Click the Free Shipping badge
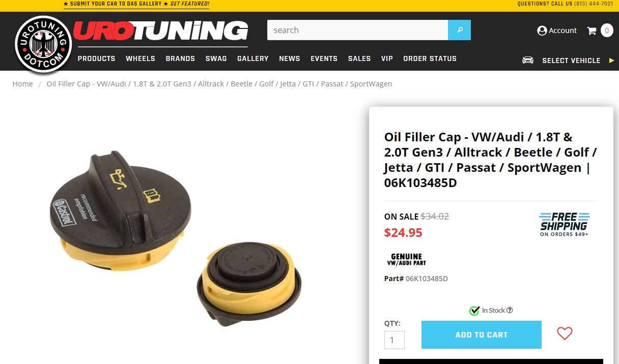The width and height of the screenshot is (619, 364). pos(564,224)
